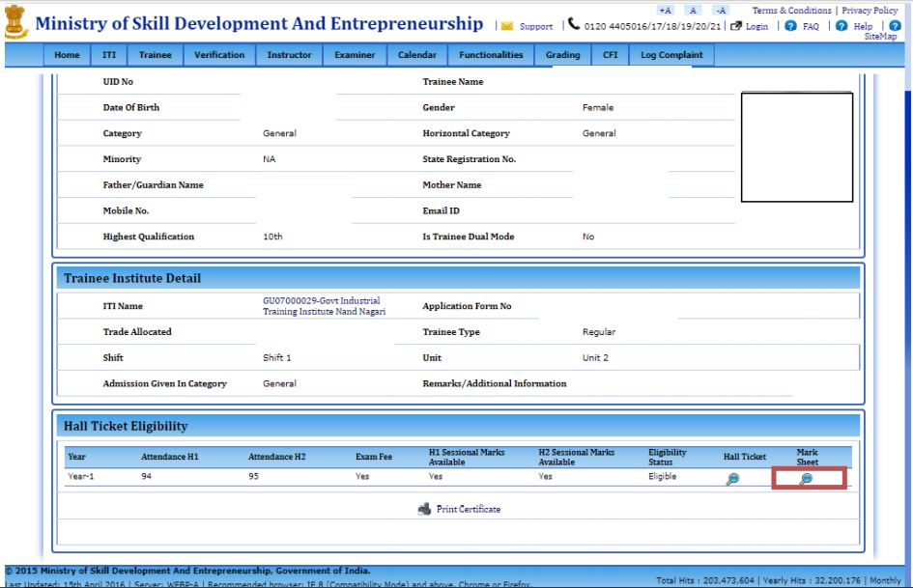Open the Log Complaint section

(x=670, y=55)
